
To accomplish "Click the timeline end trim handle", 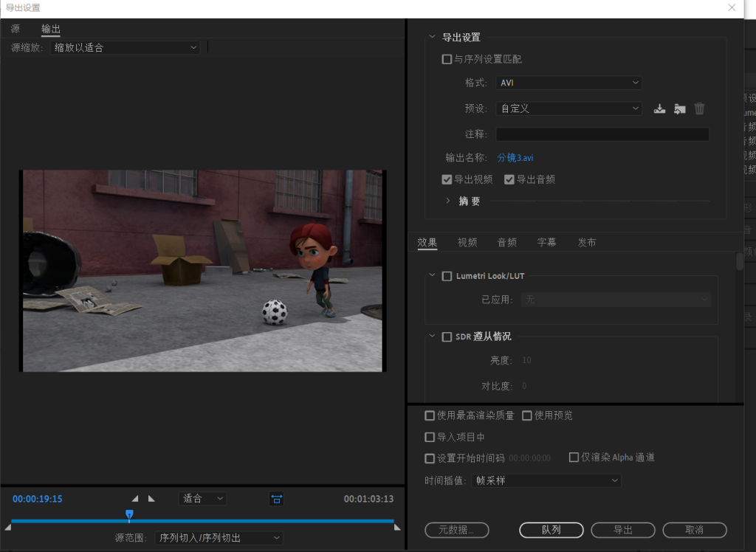I will [x=397, y=528].
